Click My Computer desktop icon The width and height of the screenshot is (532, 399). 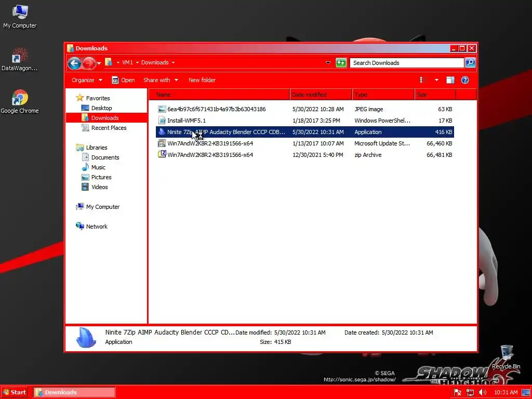pyautogui.click(x=20, y=17)
